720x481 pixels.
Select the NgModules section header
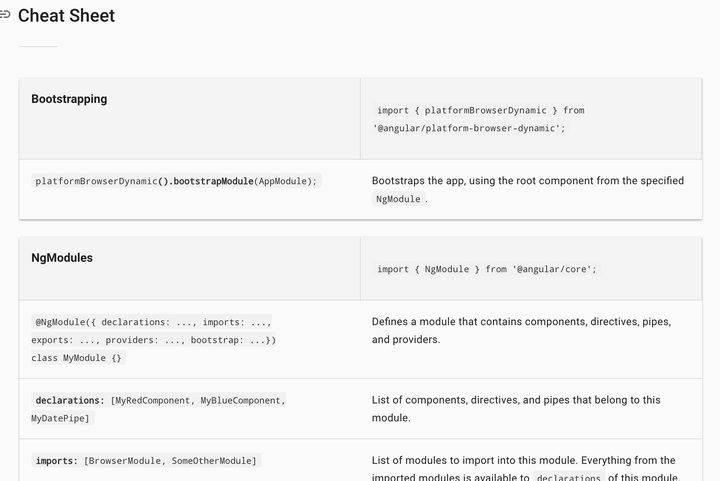pos(62,257)
